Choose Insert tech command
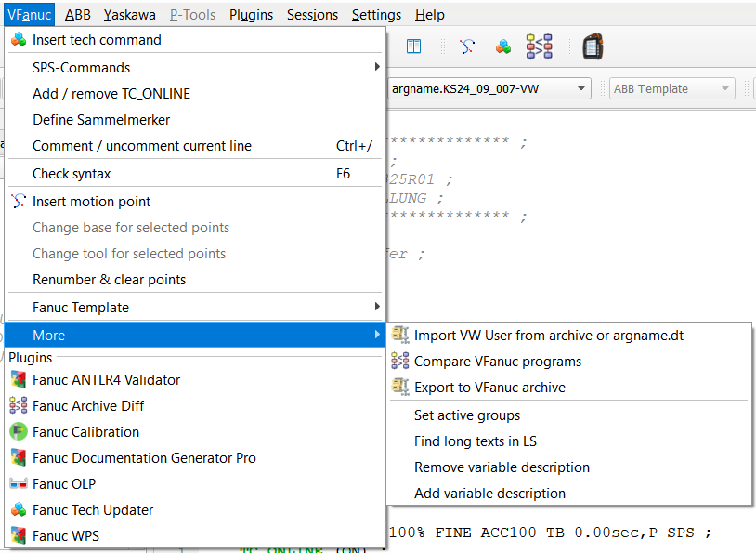This screenshot has height=553, width=756. 195,40
